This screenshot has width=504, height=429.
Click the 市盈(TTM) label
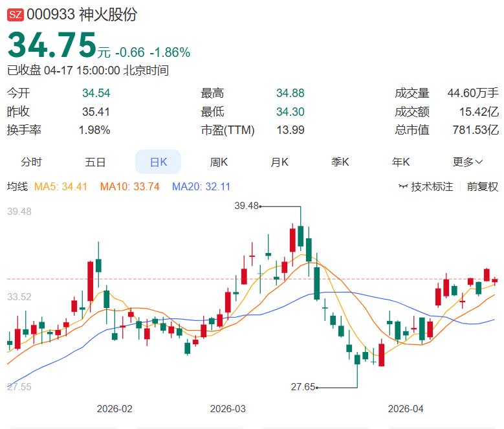(228, 130)
